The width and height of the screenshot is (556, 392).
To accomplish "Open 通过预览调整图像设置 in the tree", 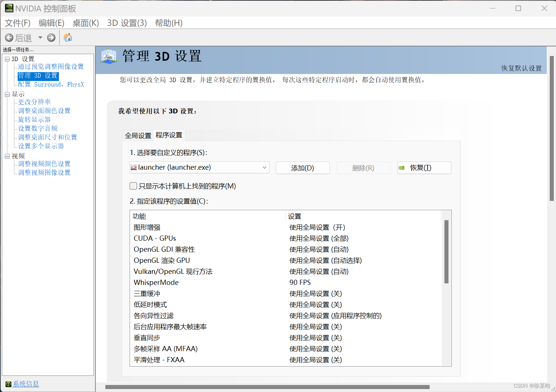I will [x=51, y=67].
